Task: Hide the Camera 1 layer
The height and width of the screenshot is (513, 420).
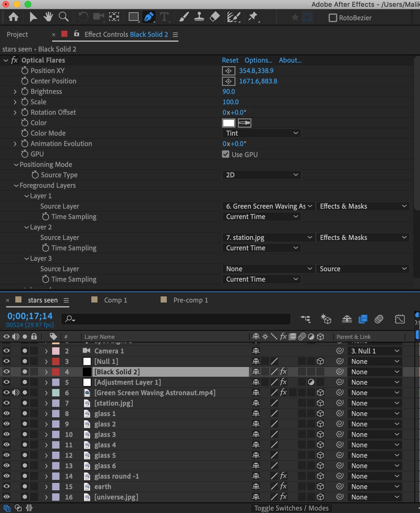Action: (6, 351)
